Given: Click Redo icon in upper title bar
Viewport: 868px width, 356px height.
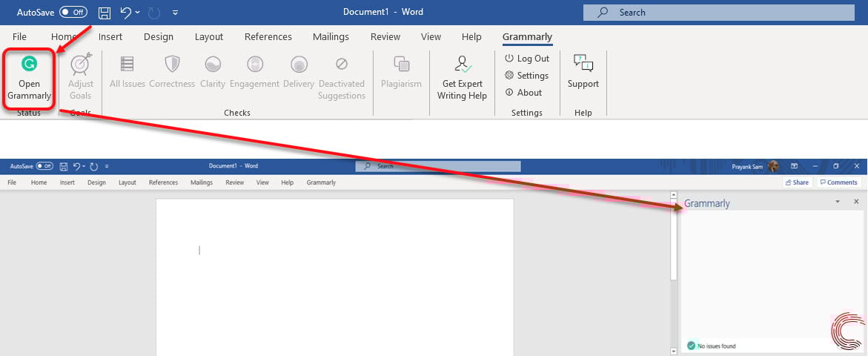Looking at the screenshot, I should pyautogui.click(x=154, y=12).
